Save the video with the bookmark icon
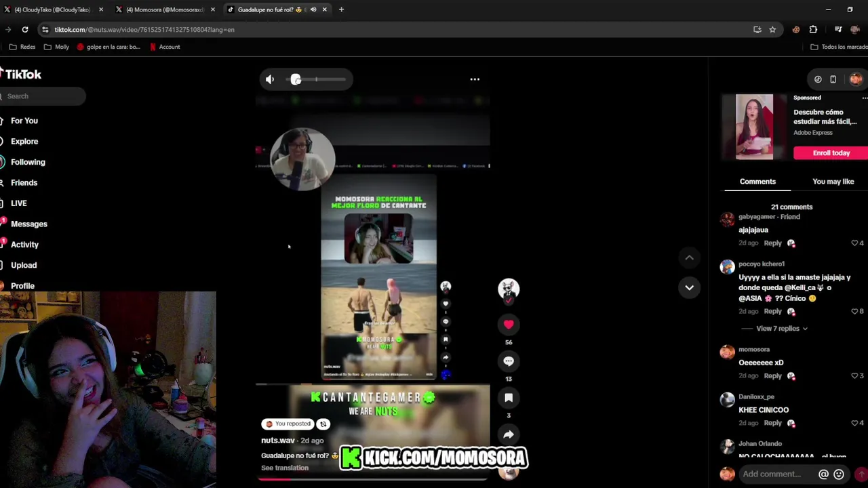Screen dimensions: 868x488 [x=509, y=398]
